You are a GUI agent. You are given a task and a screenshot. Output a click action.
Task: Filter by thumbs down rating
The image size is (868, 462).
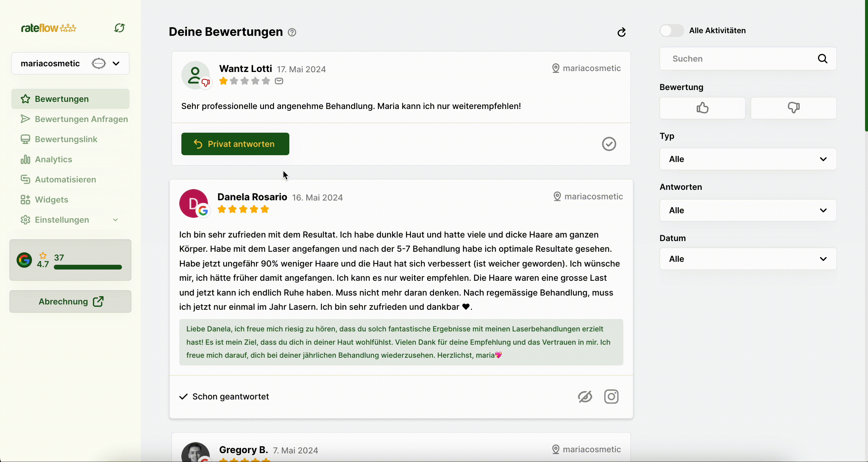tap(793, 108)
